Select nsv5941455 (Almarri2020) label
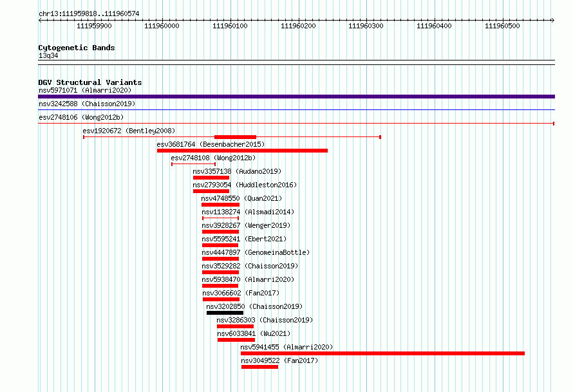Screen dimensions: 573x392 [x=287, y=347]
